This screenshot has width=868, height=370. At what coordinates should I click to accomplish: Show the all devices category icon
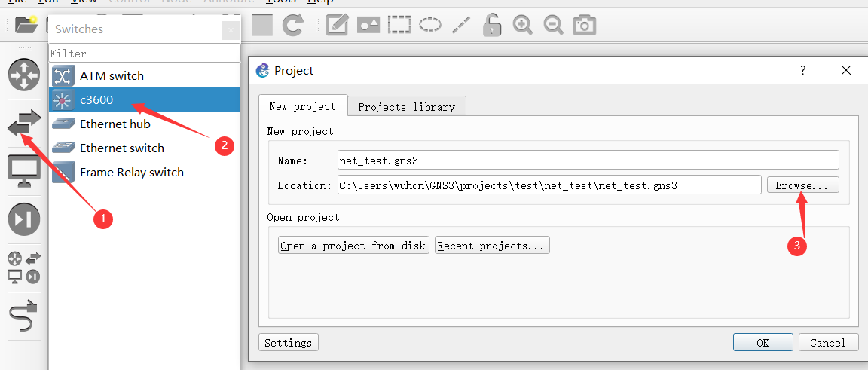click(24, 268)
